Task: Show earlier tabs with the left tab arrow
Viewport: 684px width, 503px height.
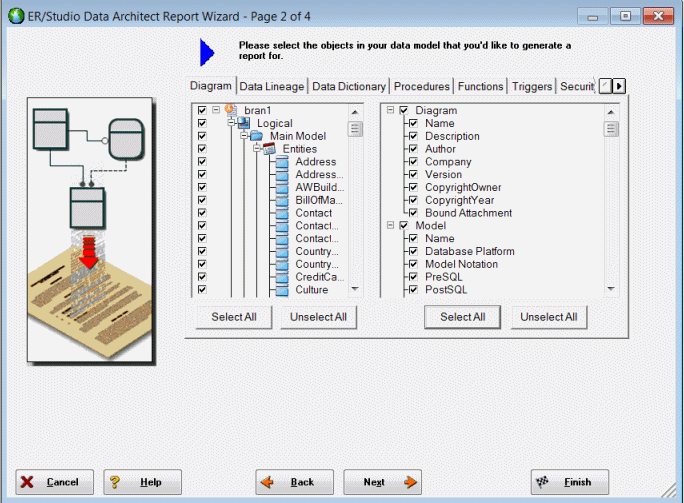Action: pos(606,86)
